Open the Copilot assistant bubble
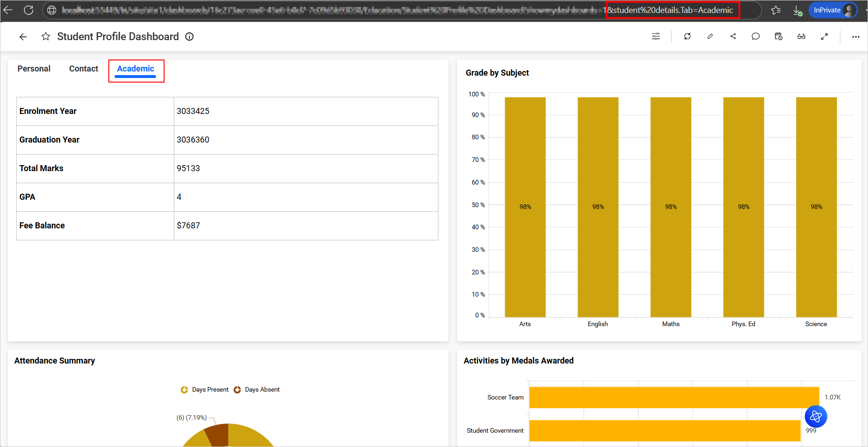Screen dimensions: 868x447 pos(815,417)
